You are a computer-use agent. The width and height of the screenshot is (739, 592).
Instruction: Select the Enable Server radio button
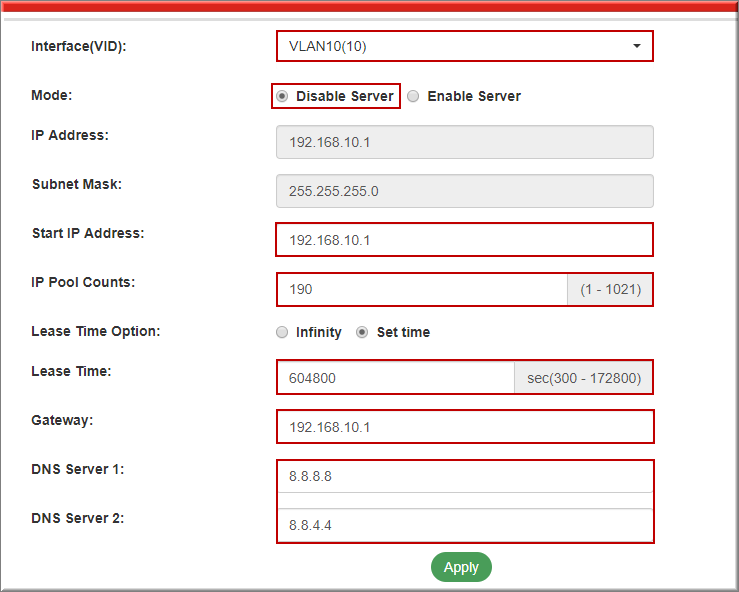(x=413, y=96)
